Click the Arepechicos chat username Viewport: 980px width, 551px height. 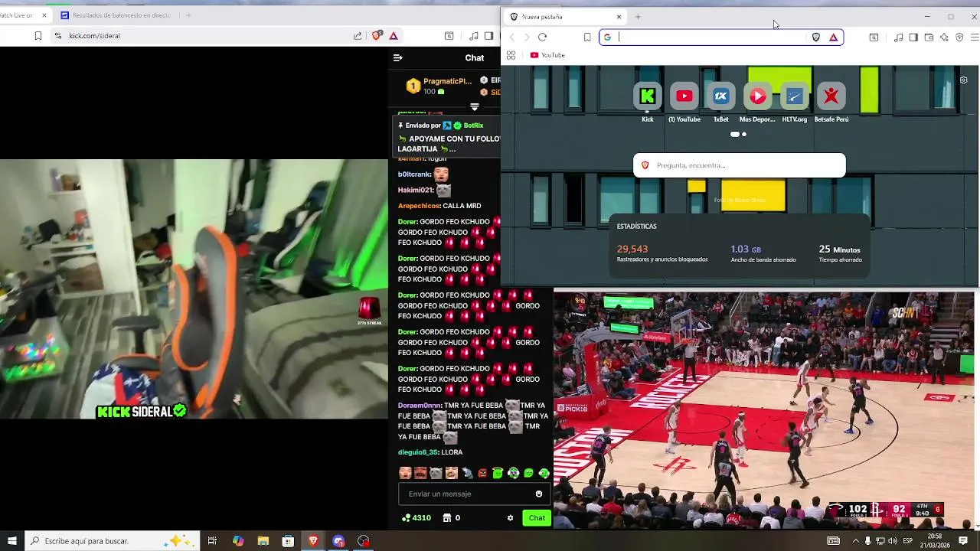click(418, 206)
